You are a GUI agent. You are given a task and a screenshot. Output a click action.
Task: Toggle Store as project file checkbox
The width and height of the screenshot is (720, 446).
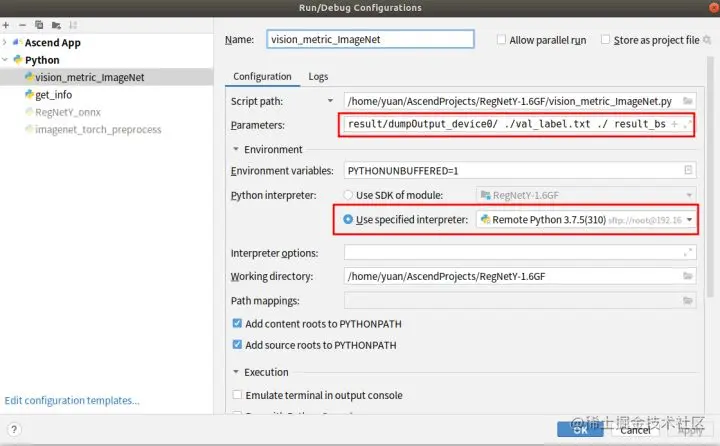606,40
